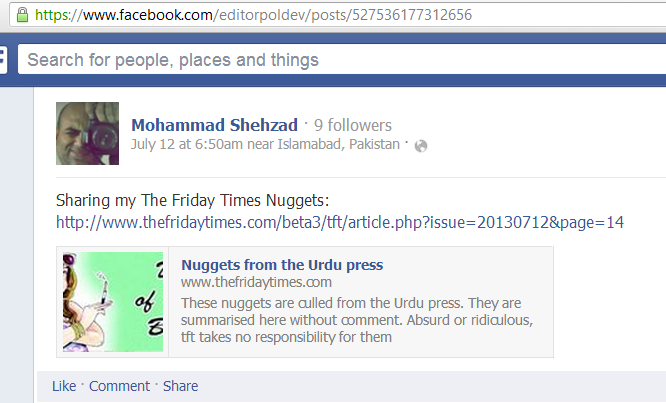Click the https scheme in address bar
The image size is (666, 403).
[x=51, y=15]
